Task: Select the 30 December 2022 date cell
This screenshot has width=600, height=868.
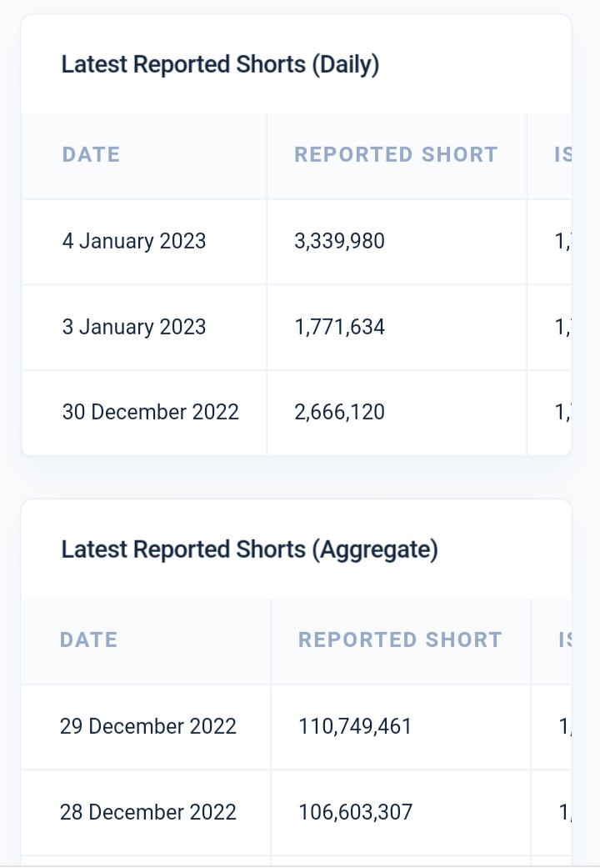Action: tap(150, 413)
